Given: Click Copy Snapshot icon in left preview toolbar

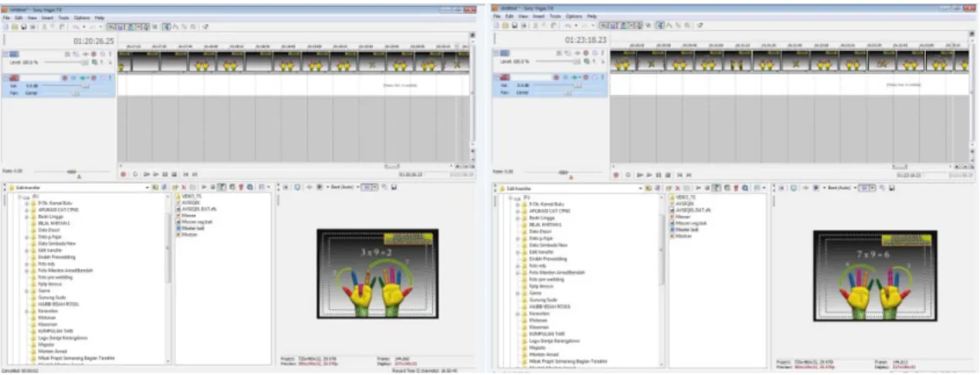Looking at the screenshot, I should pyautogui.click(x=385, y=187).
